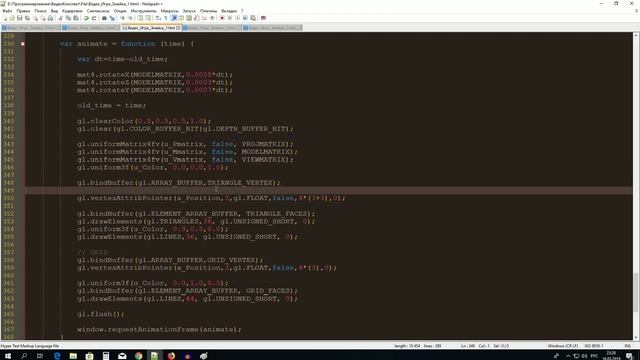The height and width of the screenshot is (360, 640).
Task: Toggle the highlighted indent guide icon
Action: [x=173, y=18]
